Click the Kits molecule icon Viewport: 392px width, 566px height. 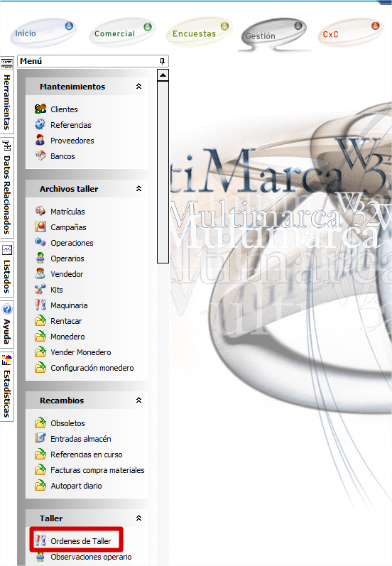40,289
